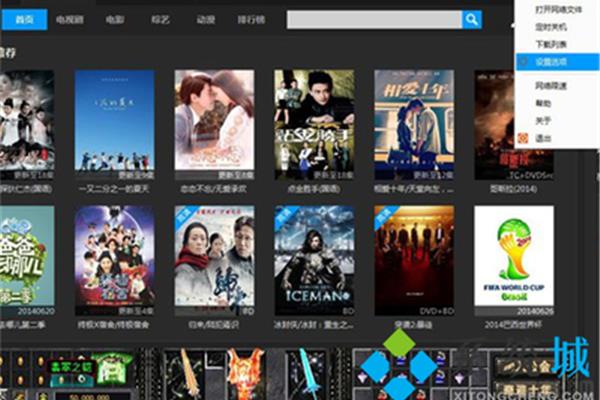Open the 综艺 variety tab
600x400 pixels.
click(160, 20)
